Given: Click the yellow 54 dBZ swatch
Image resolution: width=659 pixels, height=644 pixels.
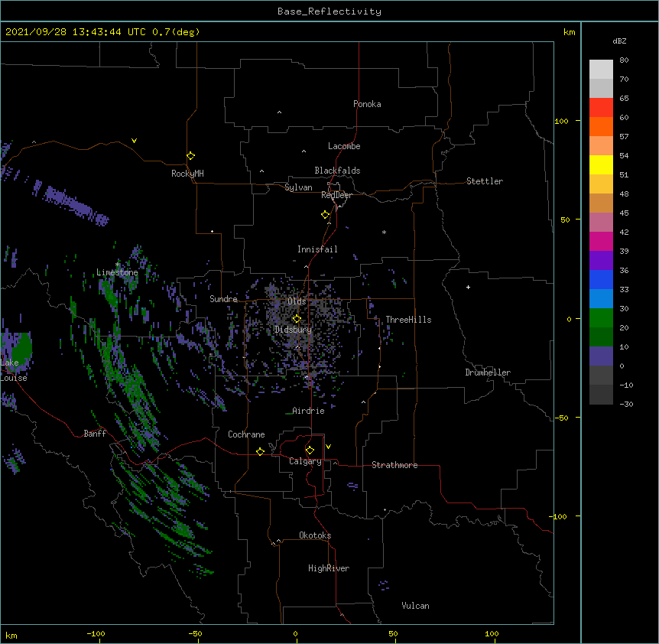Looking at the screenshot, I should click(601, 164).
